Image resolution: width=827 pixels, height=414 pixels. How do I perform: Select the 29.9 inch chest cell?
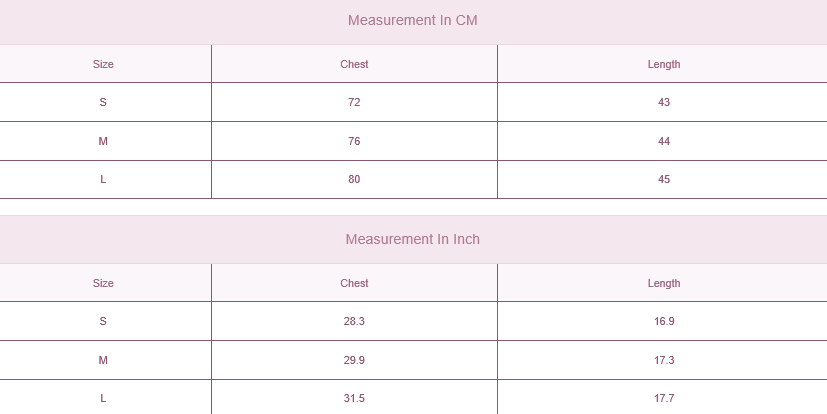[354, 360]
